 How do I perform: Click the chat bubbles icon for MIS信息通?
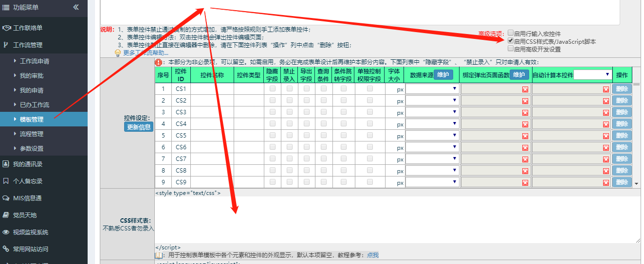[6, 198]
